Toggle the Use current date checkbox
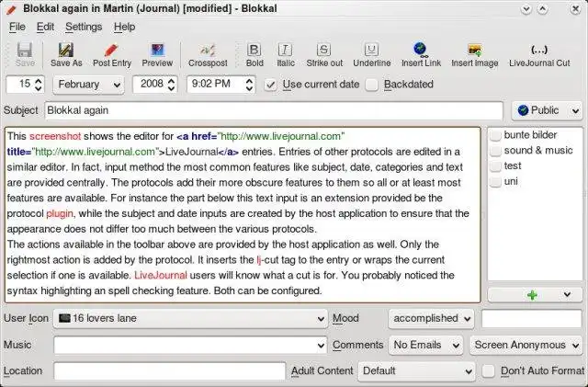The image size is (588, 387). (270, 85)
